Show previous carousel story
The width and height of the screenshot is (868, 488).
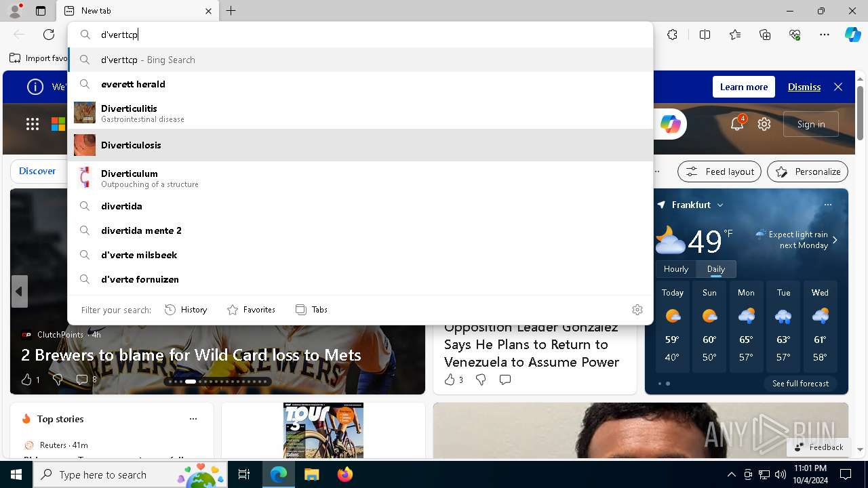[19, 291]
